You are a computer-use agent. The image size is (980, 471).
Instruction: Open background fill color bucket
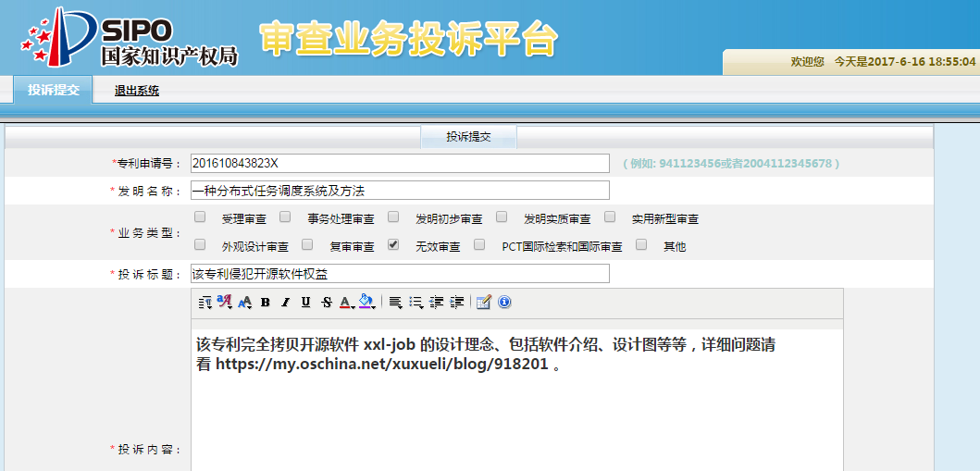[x=366, y=303]
